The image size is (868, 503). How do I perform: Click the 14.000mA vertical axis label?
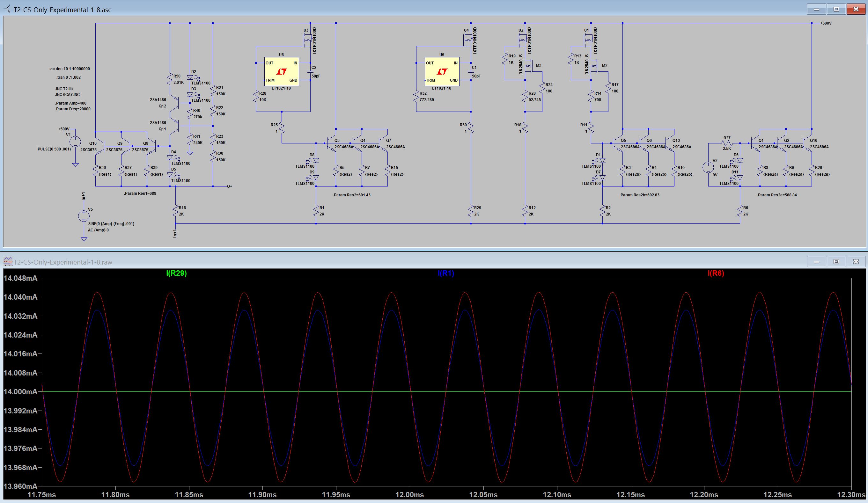pos(21,392)
